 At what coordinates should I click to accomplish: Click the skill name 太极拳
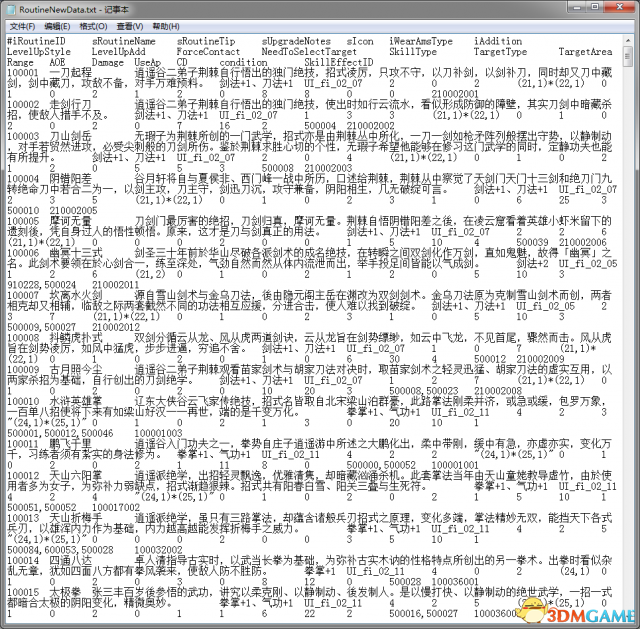[65, 593]
